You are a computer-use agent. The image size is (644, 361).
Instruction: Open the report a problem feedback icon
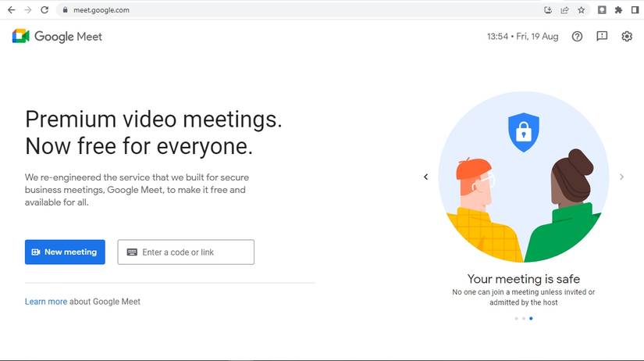point(602,36)
